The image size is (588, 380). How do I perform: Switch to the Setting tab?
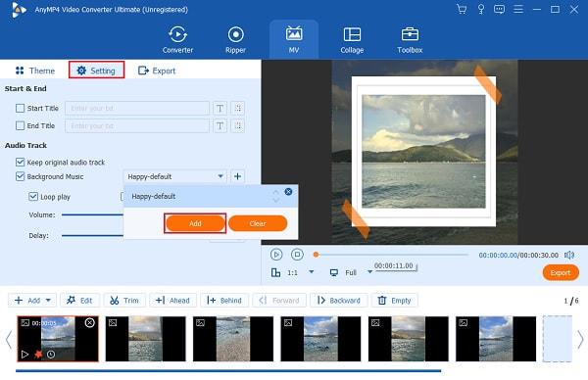pos(96,71)
